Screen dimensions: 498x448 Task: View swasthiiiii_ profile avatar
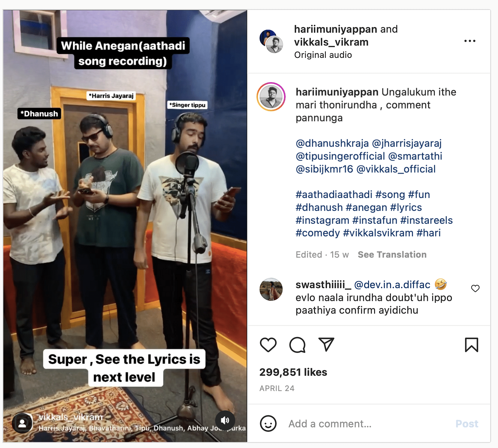click(x=271, y=289)
